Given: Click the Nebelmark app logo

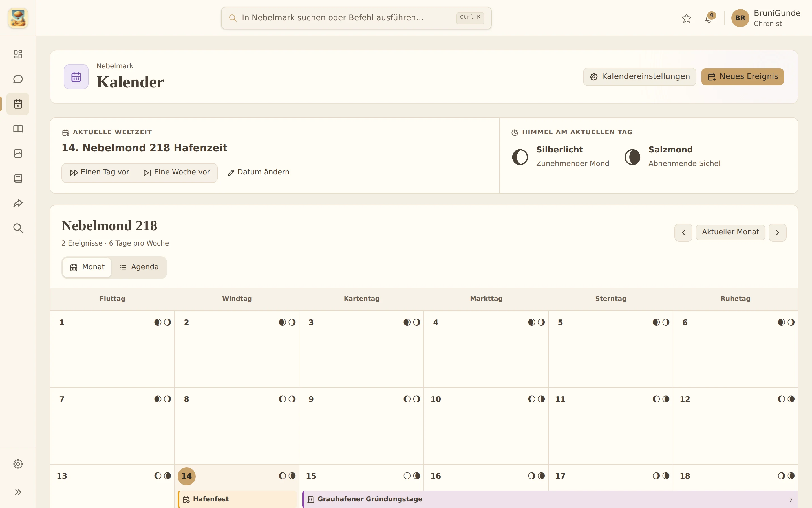Looking at the screenshot, I should [x=18, y=18].
